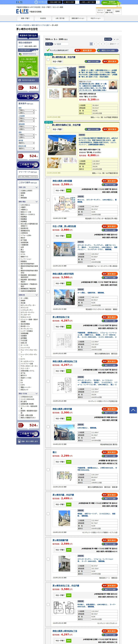Screen dimensions: 138x644
Task: Click the page-top arrow button on the right
Action: click(133, 410)
